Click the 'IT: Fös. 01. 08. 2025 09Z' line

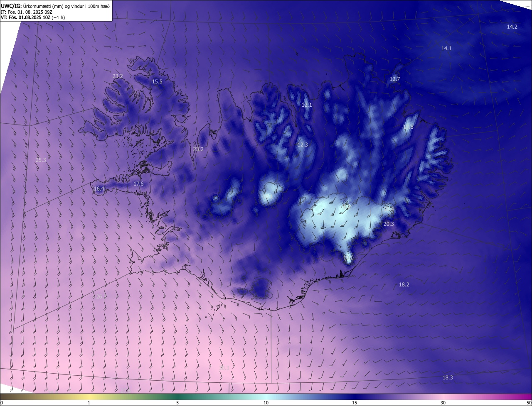click(x=27, y=12)
